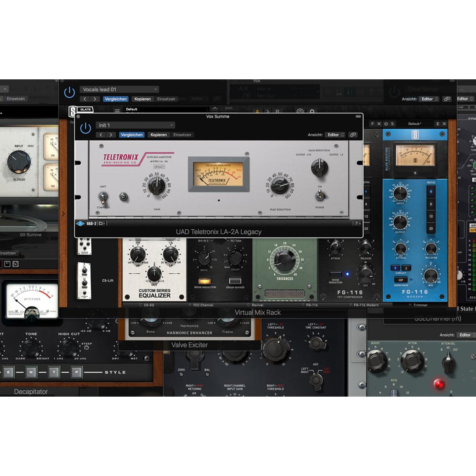Select ratio 4 on FG-116 Modern
Image resolution: width=476 pixels, height=476 pixels.
point(431,192)
